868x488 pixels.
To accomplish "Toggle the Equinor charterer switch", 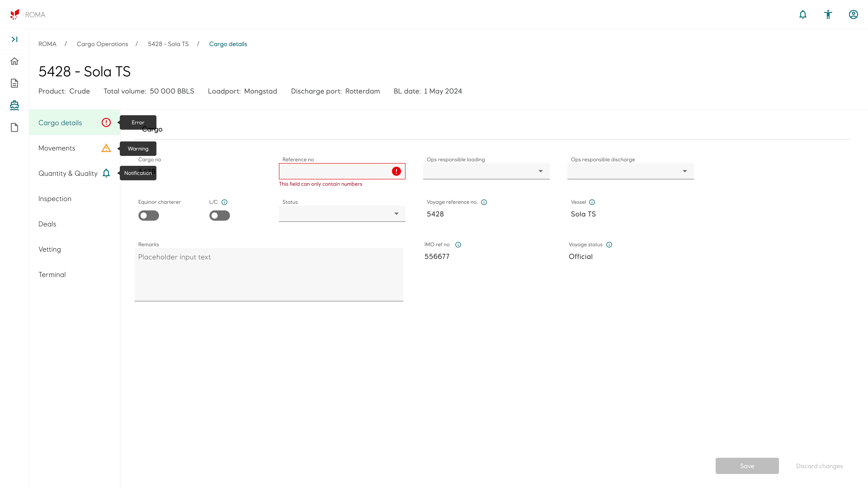I will pos(149,216).
